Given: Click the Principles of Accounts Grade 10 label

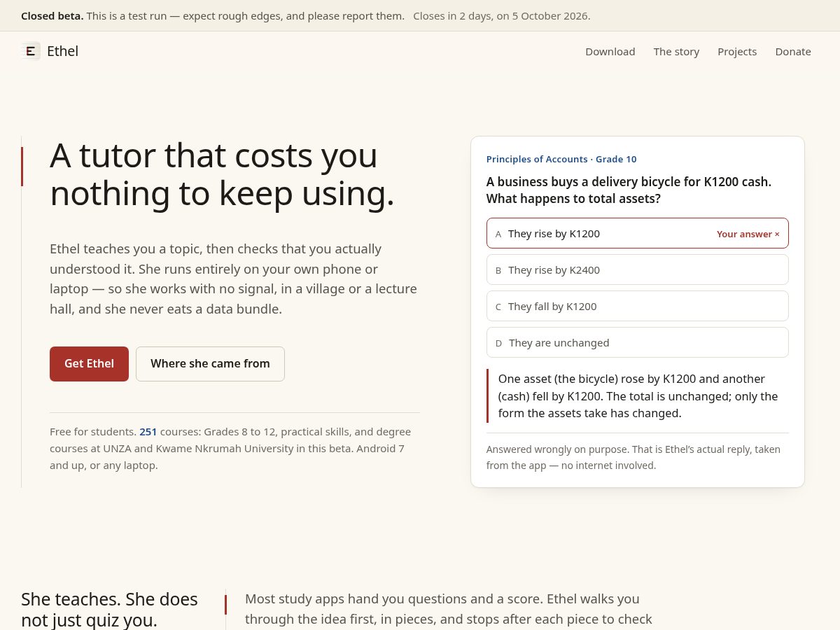Looking at the screenshot, I should [561, 159].
